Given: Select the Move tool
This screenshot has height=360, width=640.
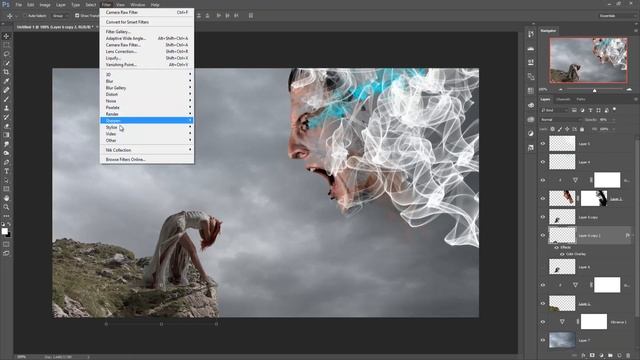Looking at the screenshot, I should point(6,36).
